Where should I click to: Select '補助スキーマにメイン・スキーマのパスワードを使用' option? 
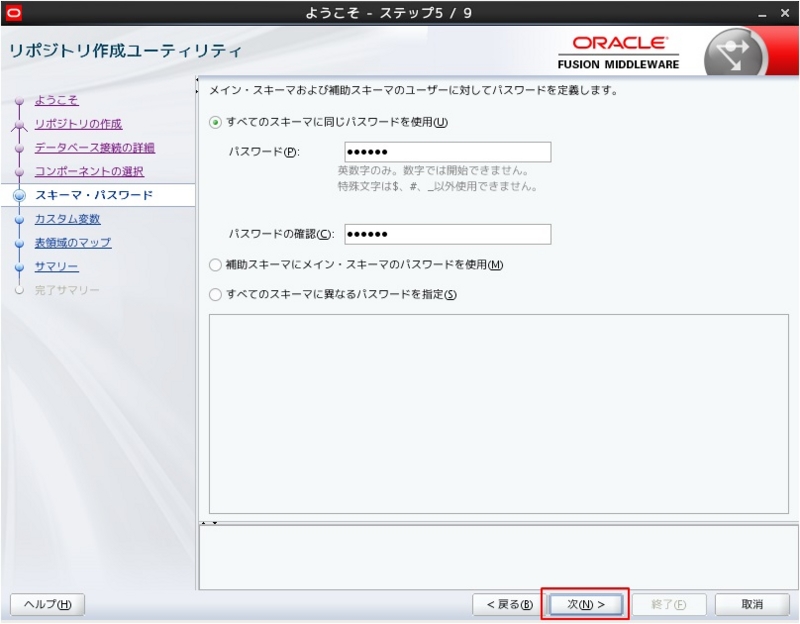point(215,265)
